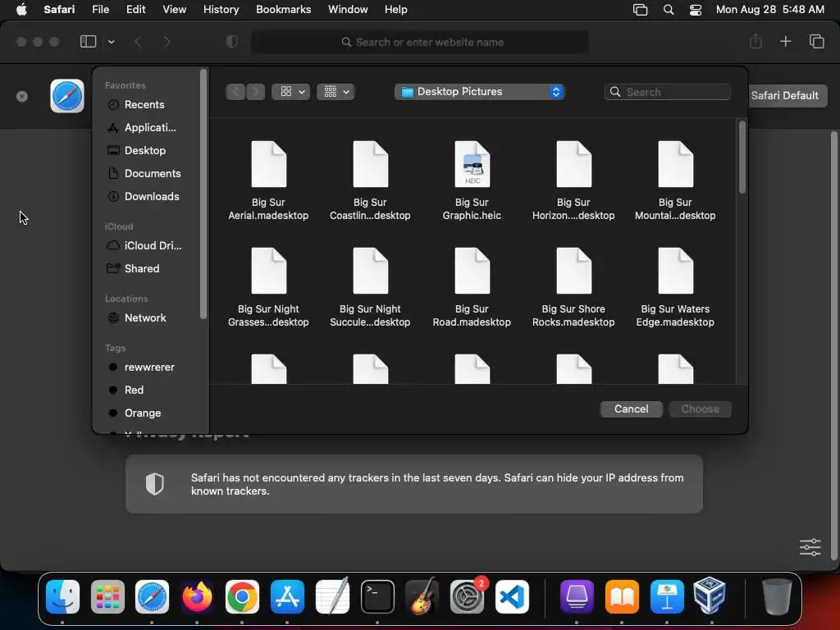
Task: Click the Share toolbar icon
Action: tap(756, 41)
